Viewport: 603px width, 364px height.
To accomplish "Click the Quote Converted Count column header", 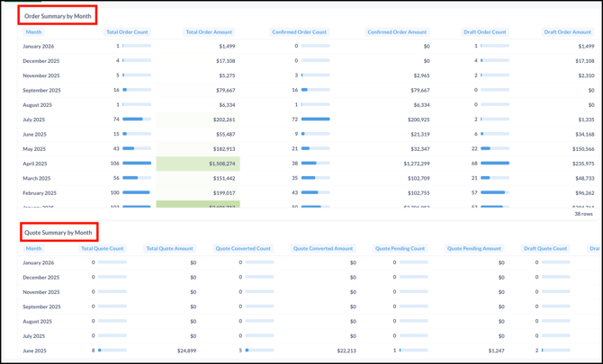I will click(x=243, y=249).
